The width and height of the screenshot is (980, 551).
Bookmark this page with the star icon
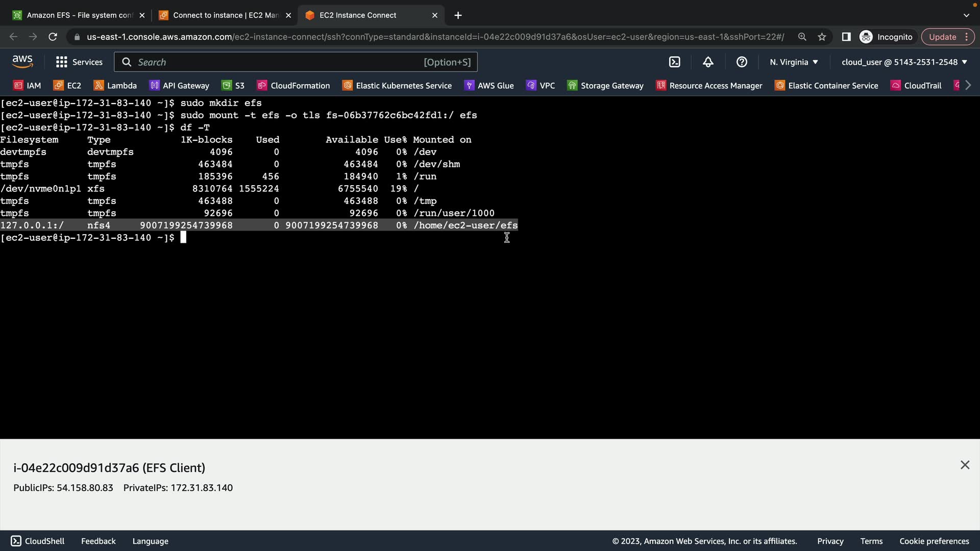(x=822, y=37)
